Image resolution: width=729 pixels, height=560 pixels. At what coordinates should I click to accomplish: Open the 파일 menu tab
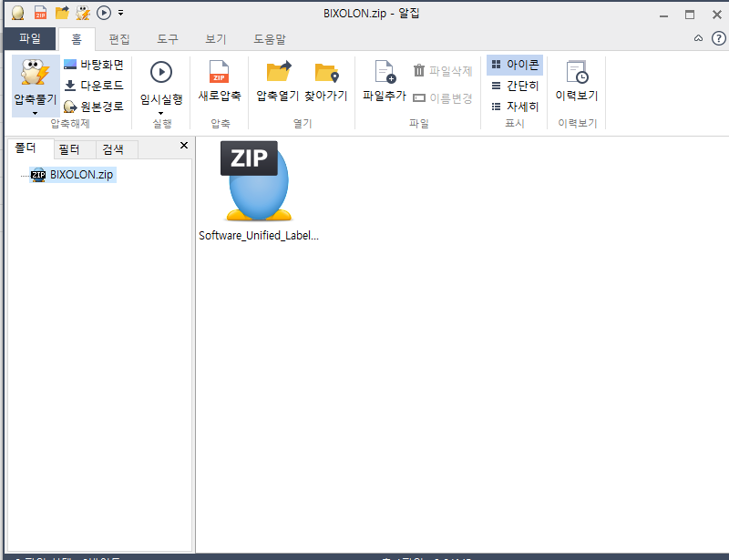point(30,38)
